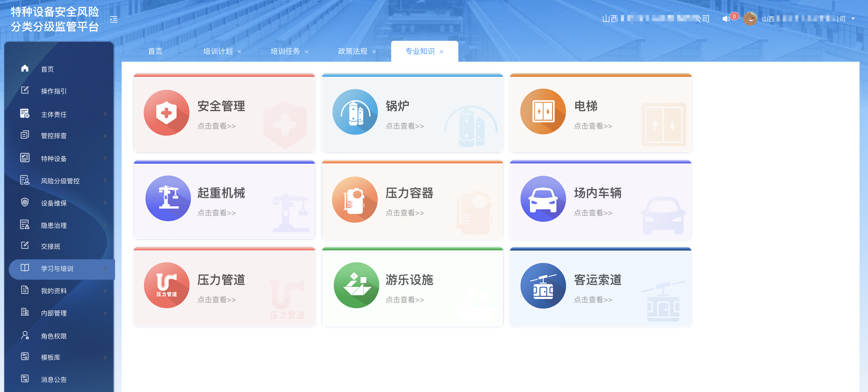Click the red 安全管理 shield icon
This screenshot has width=868, height=392.
coord(166,113)
